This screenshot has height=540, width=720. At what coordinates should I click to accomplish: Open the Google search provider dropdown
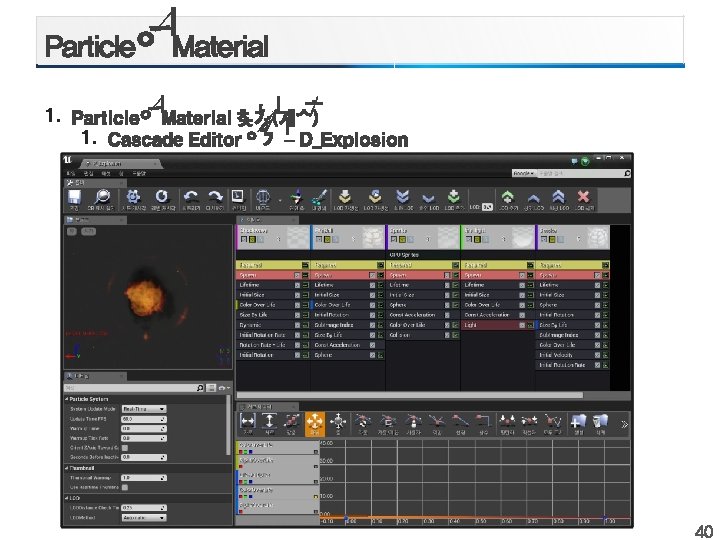pyautogui.click(x=524, y=174)
